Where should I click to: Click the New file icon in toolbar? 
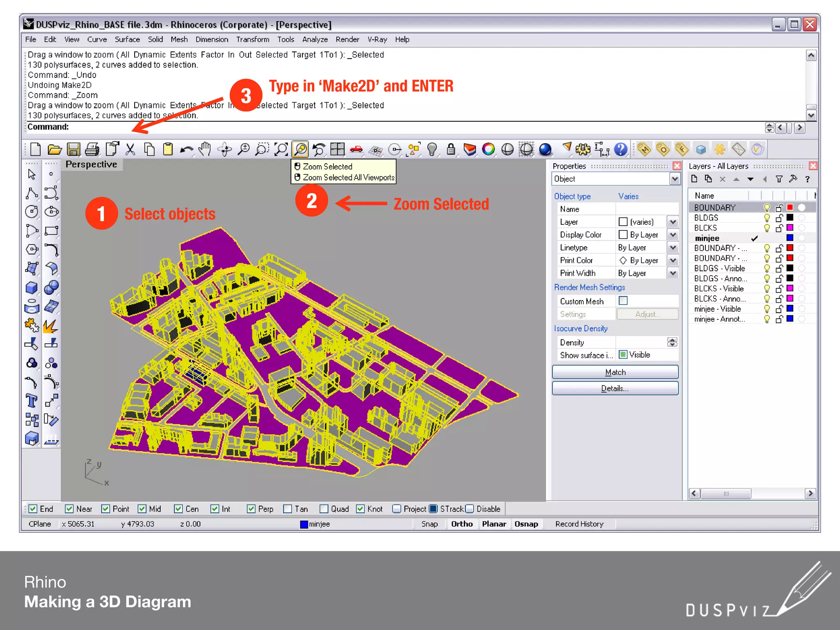click(x=36, y=149)
